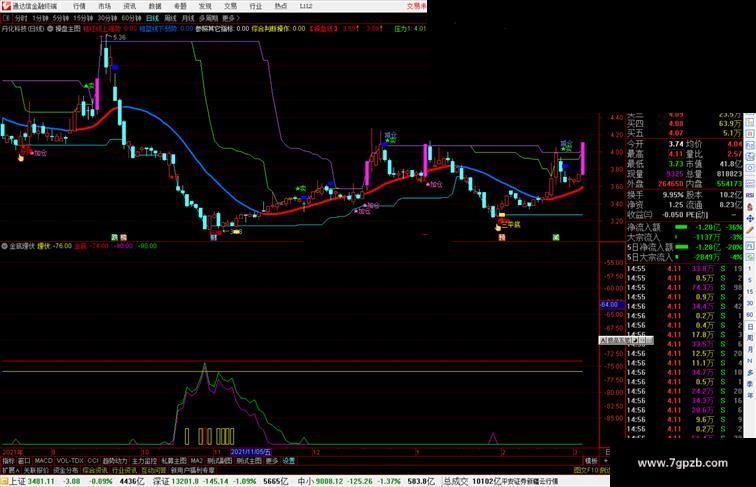Open the 市场 menu
Viewport: 756px width, 487px height.
104,6
